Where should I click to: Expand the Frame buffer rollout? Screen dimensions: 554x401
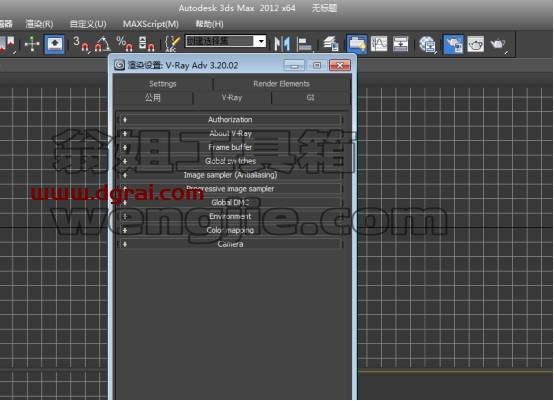click(230, 147)
